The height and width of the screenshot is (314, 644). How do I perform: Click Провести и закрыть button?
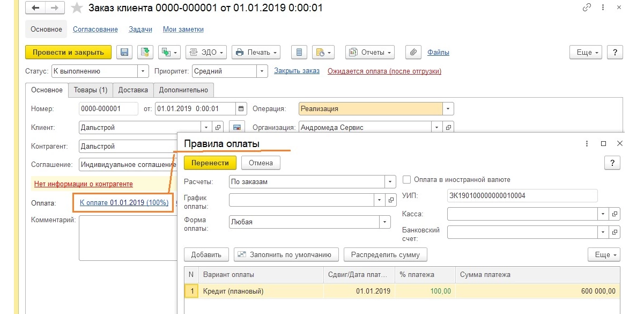pyautogui.click(x=68, y=52)
